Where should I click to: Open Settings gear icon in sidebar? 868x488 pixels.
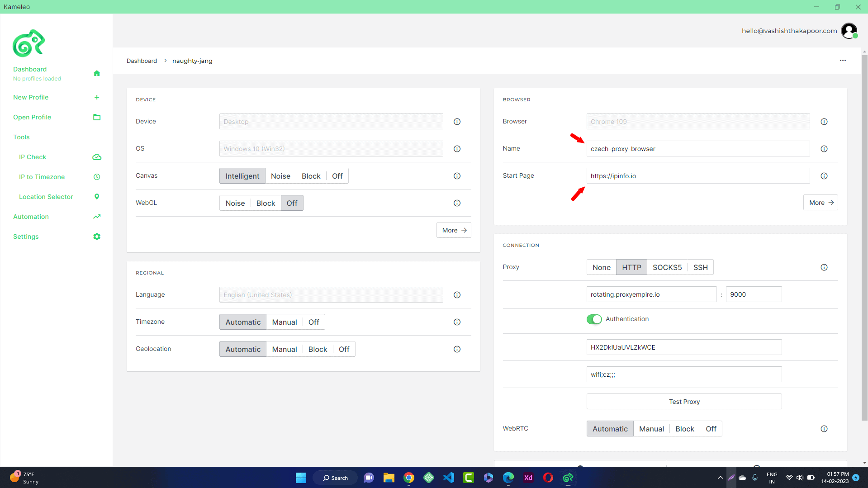pyautogui.click(x=96, y=237)
